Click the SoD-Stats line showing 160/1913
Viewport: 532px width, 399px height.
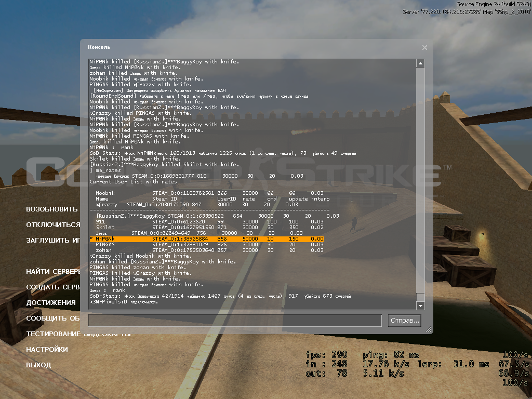point(223,153)
